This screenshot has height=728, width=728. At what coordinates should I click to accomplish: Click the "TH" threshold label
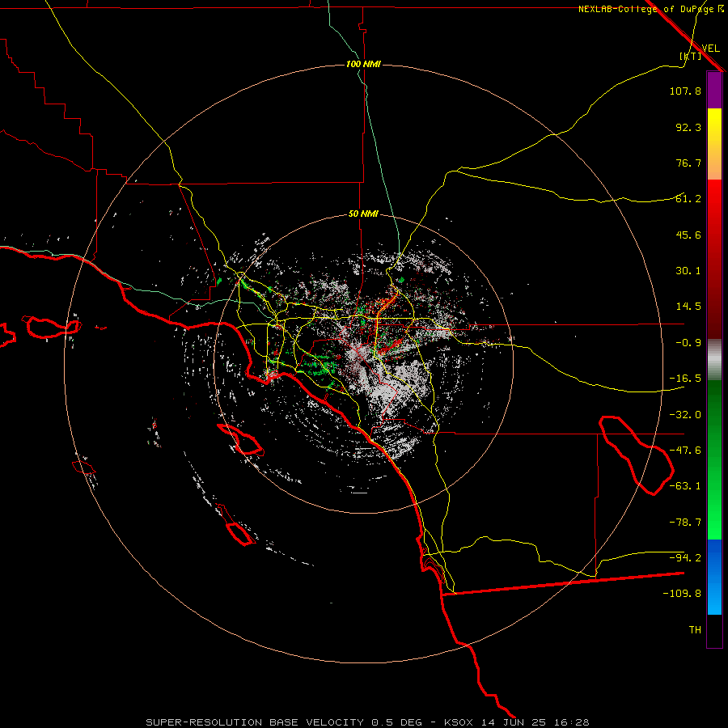point(695,630)
